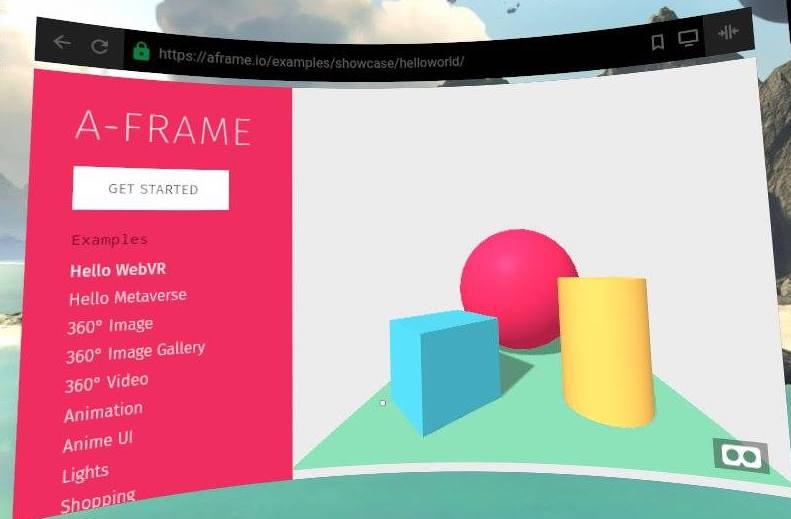Open the Anime UI example

click(x=98, y=442)
